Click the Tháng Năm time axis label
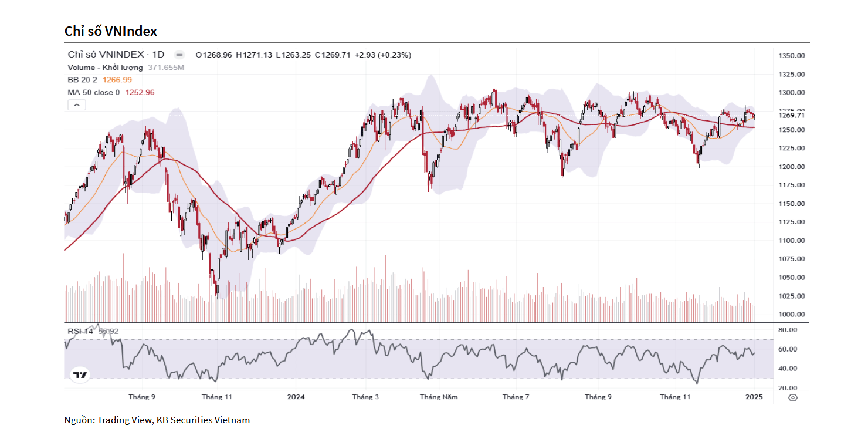The width and height of the screenshot is (868, 442). [x=439, y=397]
